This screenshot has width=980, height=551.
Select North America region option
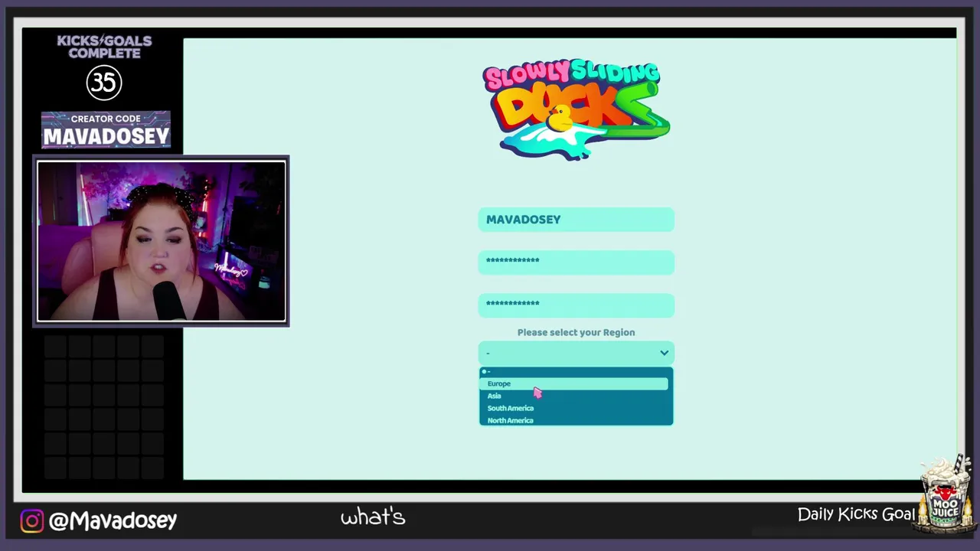(575, 420)
